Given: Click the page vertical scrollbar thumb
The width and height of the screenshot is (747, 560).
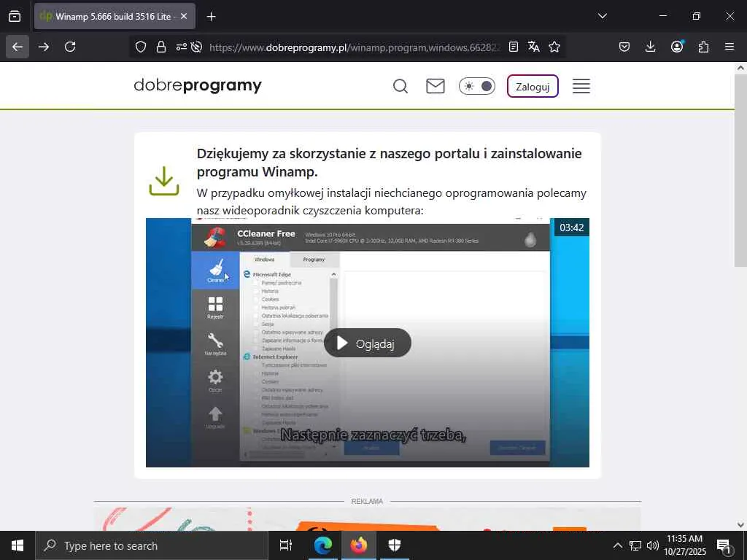Looking at the screenshot, I should (x=740, y=171).
